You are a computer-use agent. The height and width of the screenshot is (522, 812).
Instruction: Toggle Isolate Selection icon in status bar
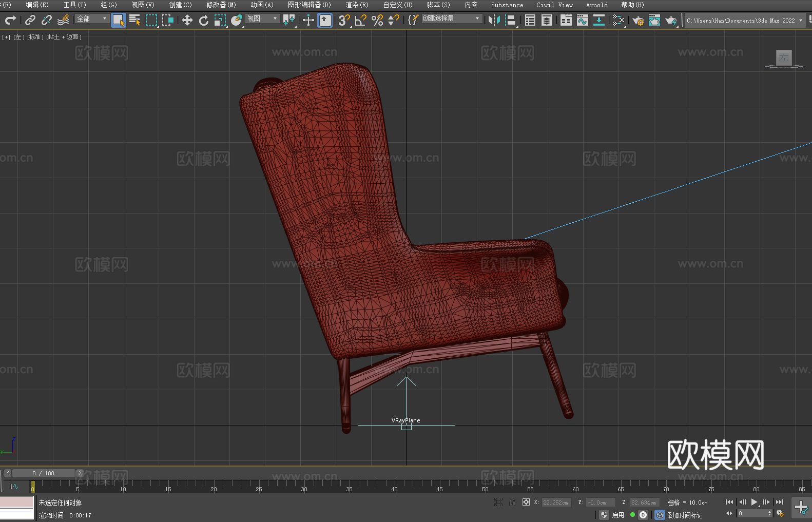498,502
